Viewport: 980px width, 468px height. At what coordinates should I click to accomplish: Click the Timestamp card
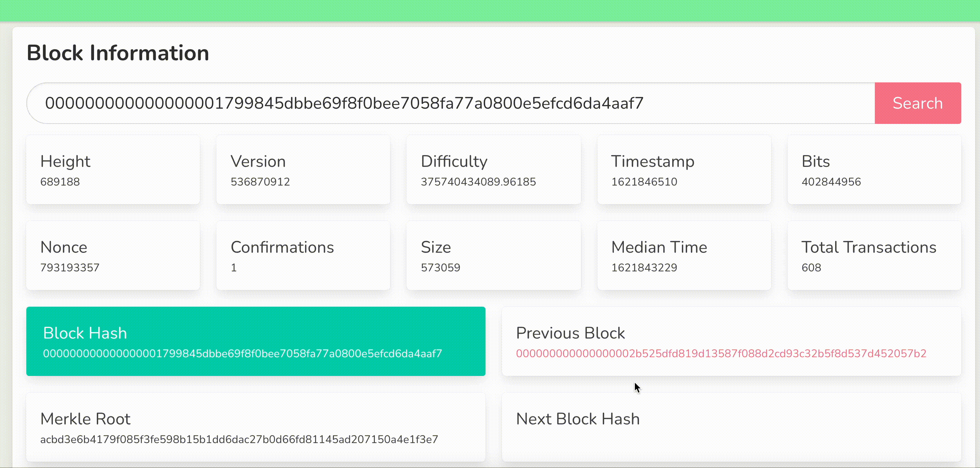pyautogui.click(x=684, y=170)
